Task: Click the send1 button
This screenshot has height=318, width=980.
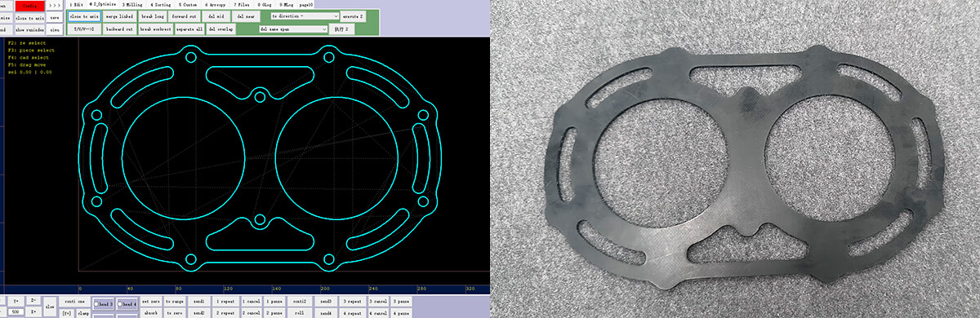Action: [198, 301]
